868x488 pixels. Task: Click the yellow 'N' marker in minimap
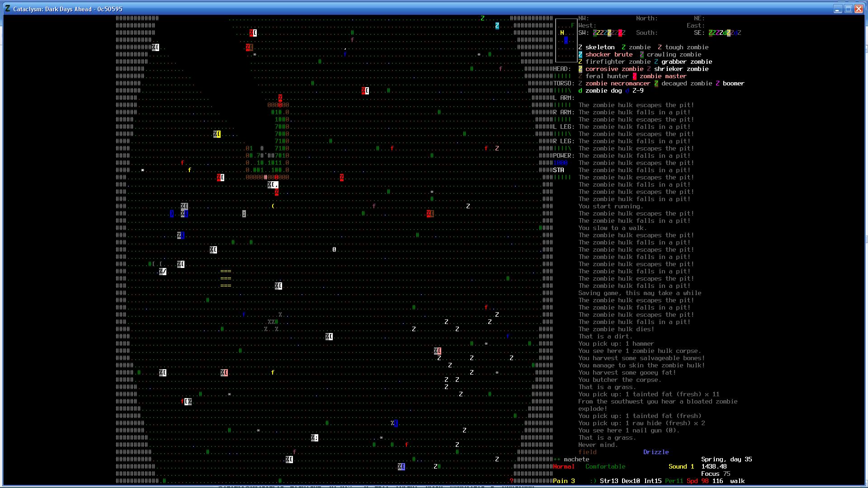click(562, 33)
